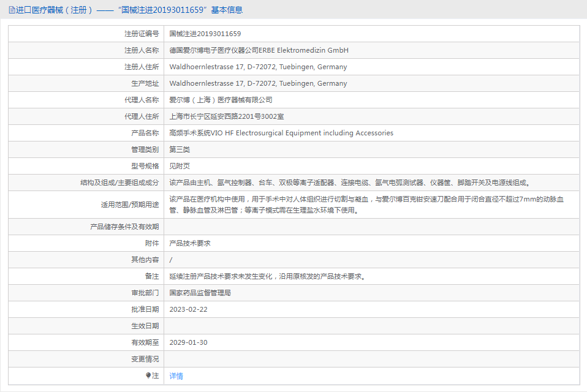This screenshot has width=587, height=392.
Task: Click the Waldhoernlestrasse address in the 注册人住所 row
Action: tap(258, 67)
